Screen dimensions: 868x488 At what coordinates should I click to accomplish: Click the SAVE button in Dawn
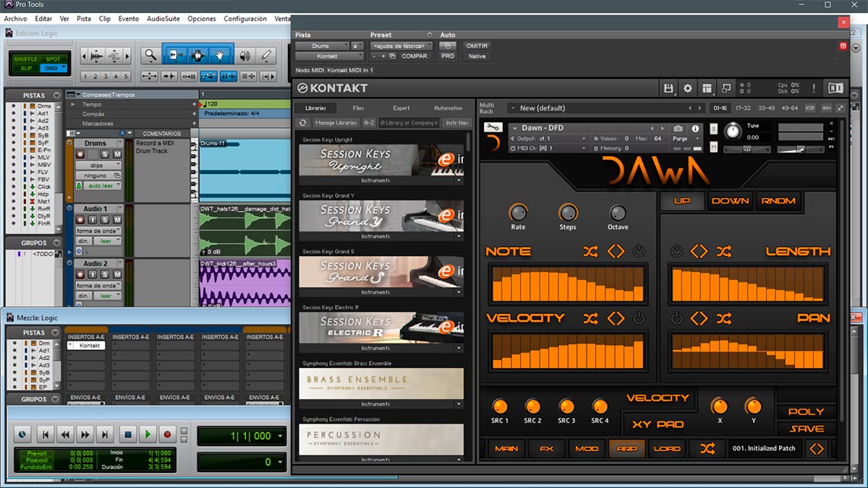(807, 429)
